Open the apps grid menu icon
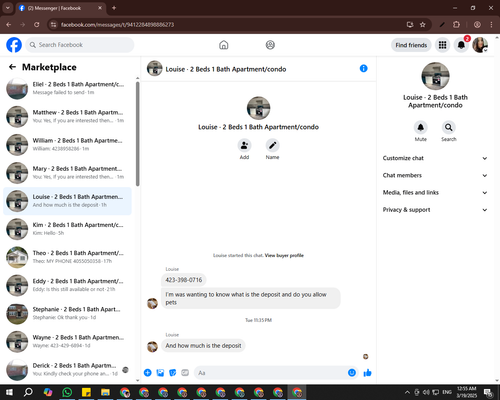Viewport: 500px width, 400px height. coord(442,45)
